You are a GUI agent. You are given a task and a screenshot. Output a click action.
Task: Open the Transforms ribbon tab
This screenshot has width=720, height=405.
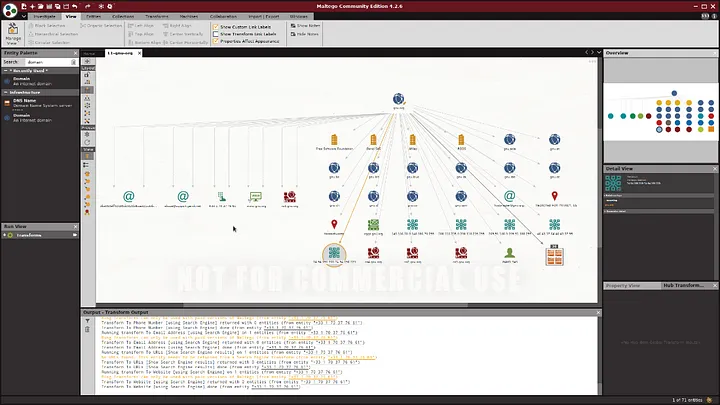pos(157,17)
